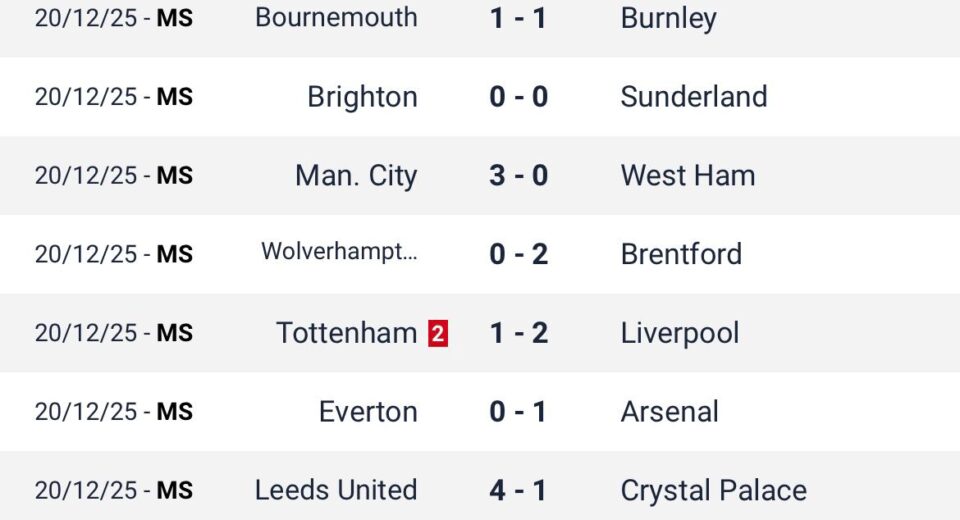
Task: Click the Leeds United team name
Action: (x=336, y=490)
